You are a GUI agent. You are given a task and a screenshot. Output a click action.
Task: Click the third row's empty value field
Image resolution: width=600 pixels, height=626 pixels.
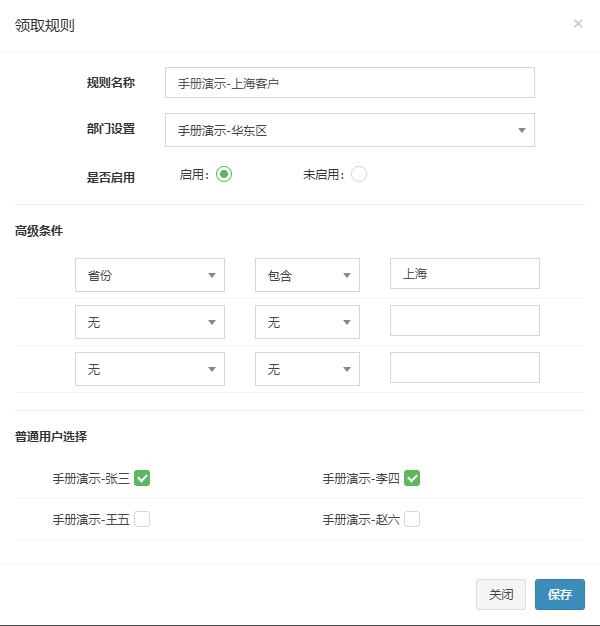click(465, 367)
